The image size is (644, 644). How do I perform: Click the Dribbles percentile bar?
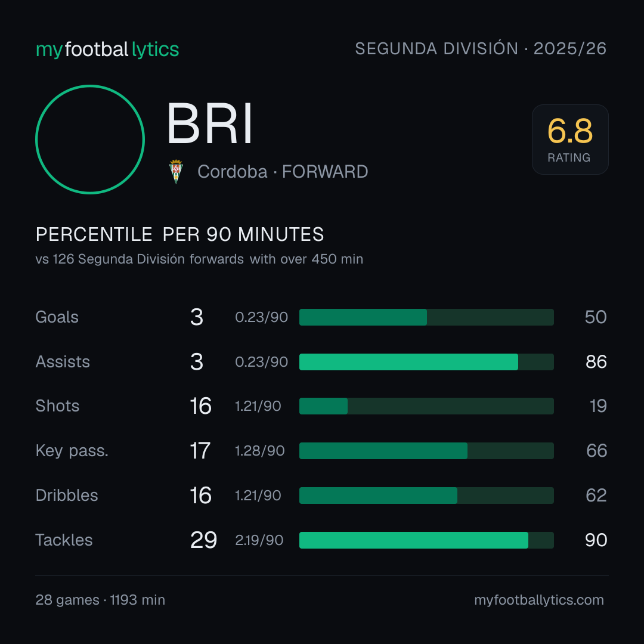click(x=426, y=496)
